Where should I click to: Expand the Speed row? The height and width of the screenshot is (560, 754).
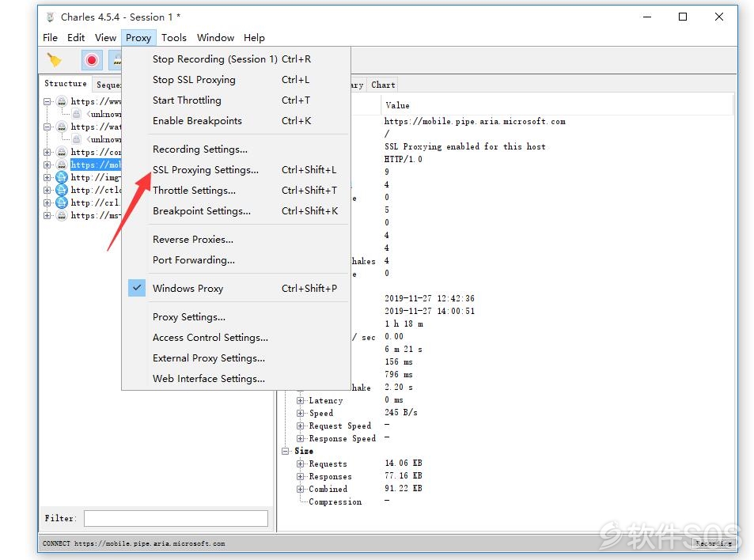click(x=300, y=413)
